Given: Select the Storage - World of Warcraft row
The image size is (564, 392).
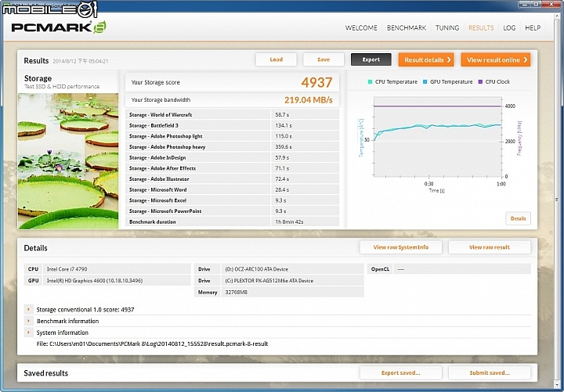Looking at the screenshot, I should coord(232,114).
